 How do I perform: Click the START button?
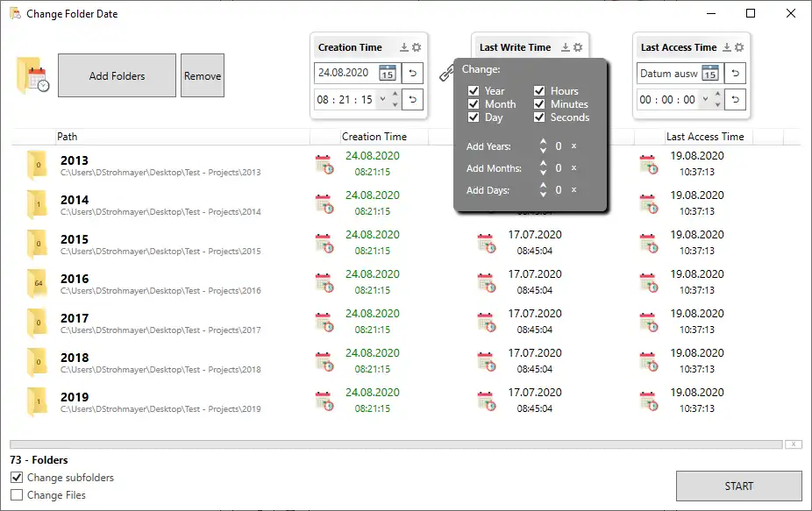(x=739, y=486)
